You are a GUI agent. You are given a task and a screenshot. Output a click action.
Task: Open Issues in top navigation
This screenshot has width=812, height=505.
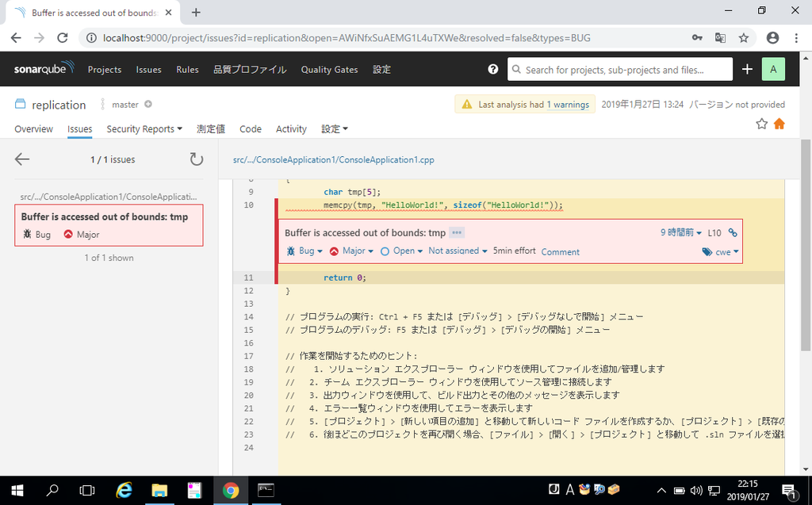(148, 70)
